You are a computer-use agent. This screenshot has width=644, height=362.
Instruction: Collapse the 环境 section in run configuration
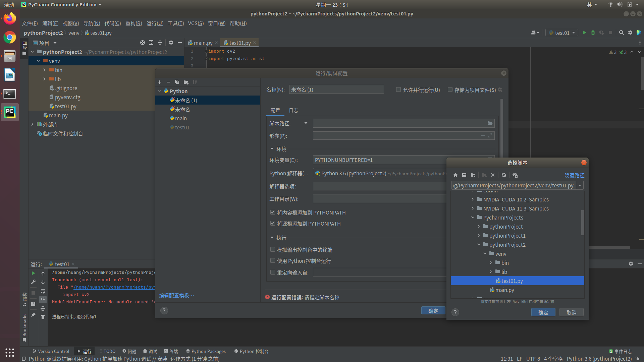pyautogui.click(x=272, y=149)
